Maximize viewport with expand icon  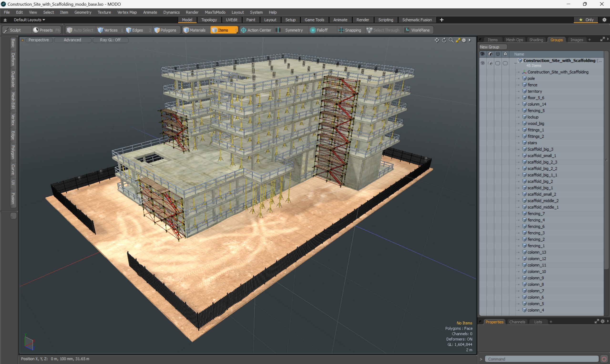(458, 40)
